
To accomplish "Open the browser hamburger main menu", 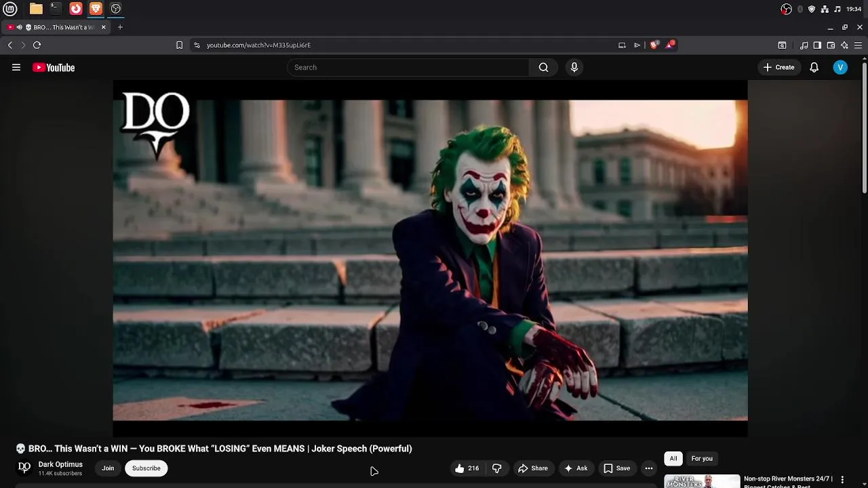I will pos(858,45).
